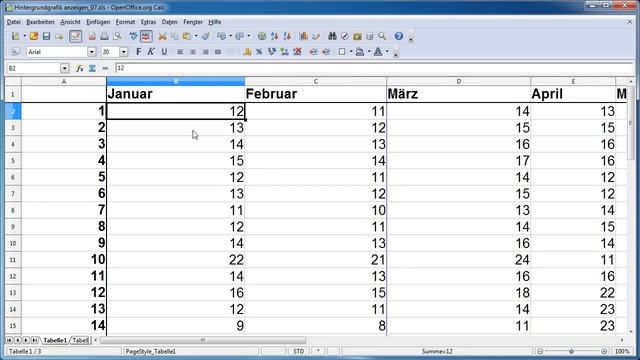Open the Gallery icon
This screenshot has width=640, height=360.
coord(357,36)
